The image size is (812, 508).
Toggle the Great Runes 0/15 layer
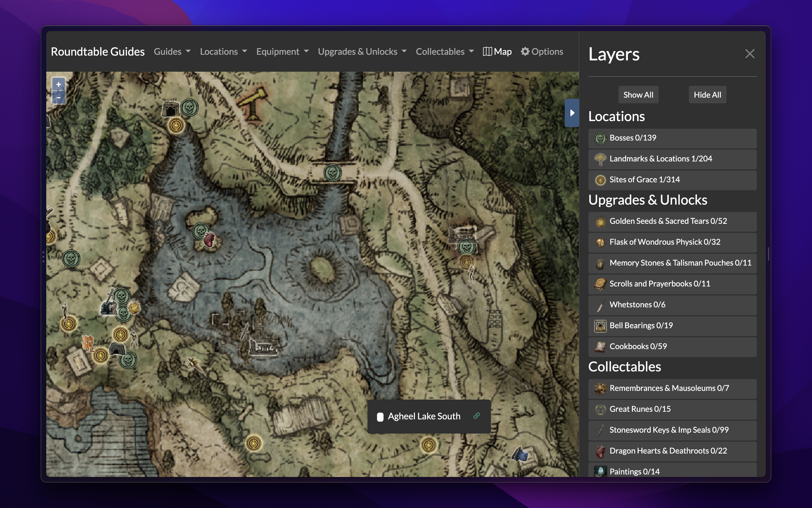(672, 409)
